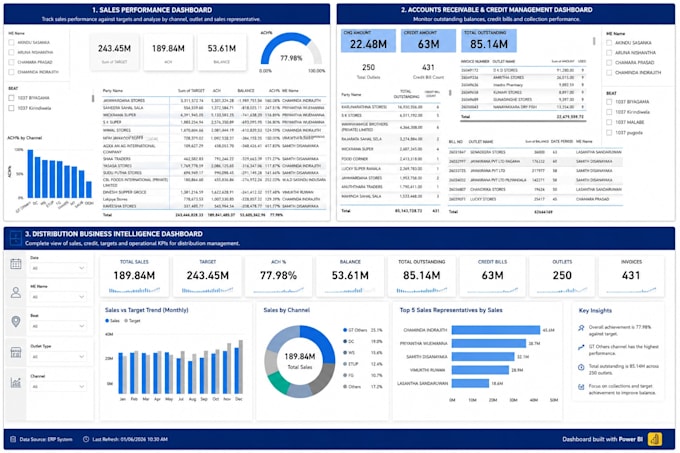Click the CHQ AMOUNT 22.48M card
This screenshot has width=680, height=453.
[368, 40]
